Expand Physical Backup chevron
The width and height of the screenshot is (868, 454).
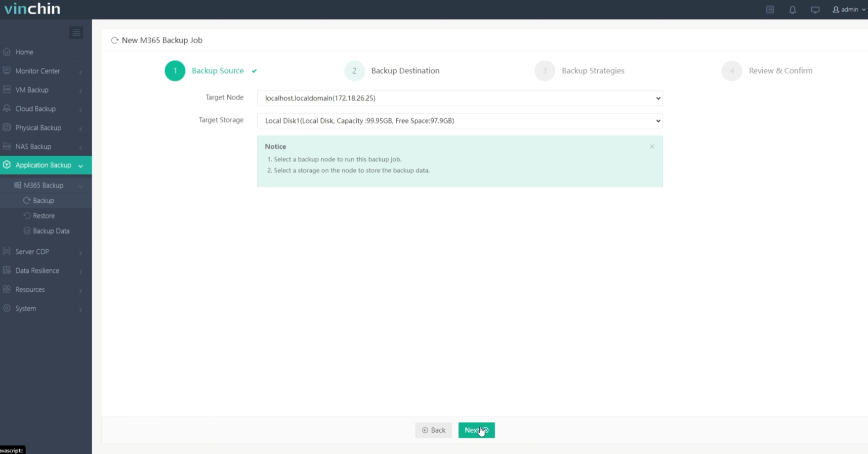point(81,128)
